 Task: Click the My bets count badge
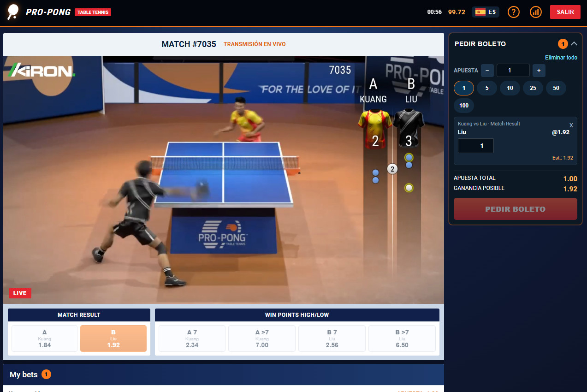[46, 374]
